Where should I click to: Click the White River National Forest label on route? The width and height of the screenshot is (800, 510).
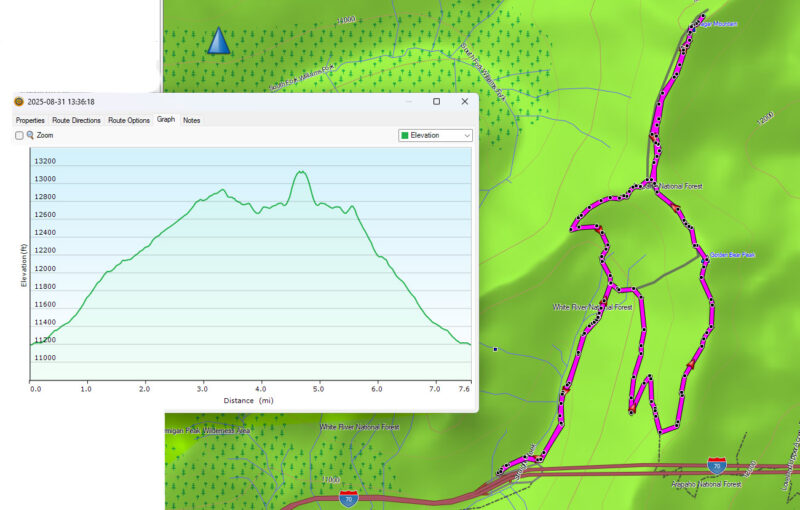[x=594, y=307]
